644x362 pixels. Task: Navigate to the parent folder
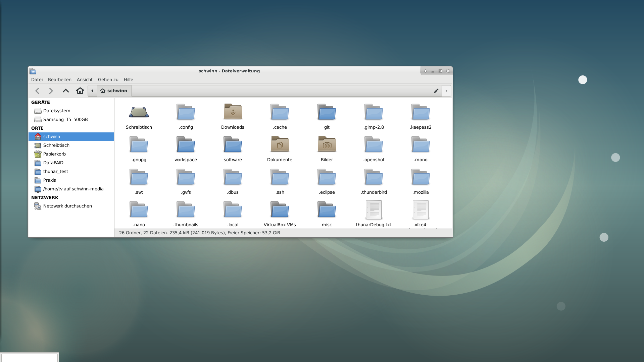(66, 91)
